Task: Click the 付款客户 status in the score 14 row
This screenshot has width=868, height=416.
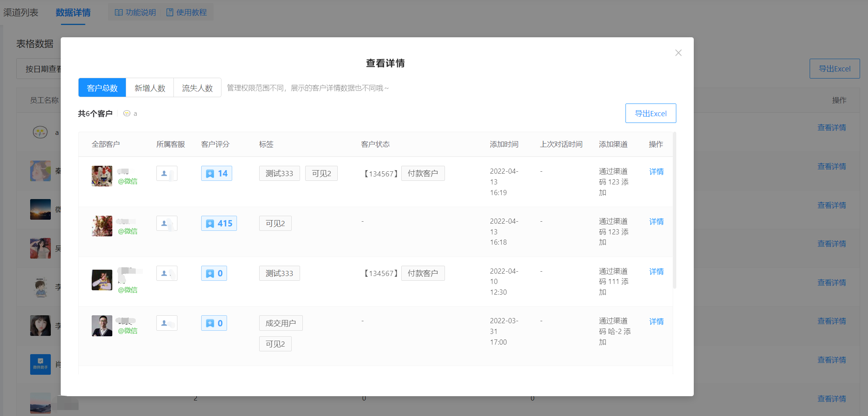Action: click(423, 173)
